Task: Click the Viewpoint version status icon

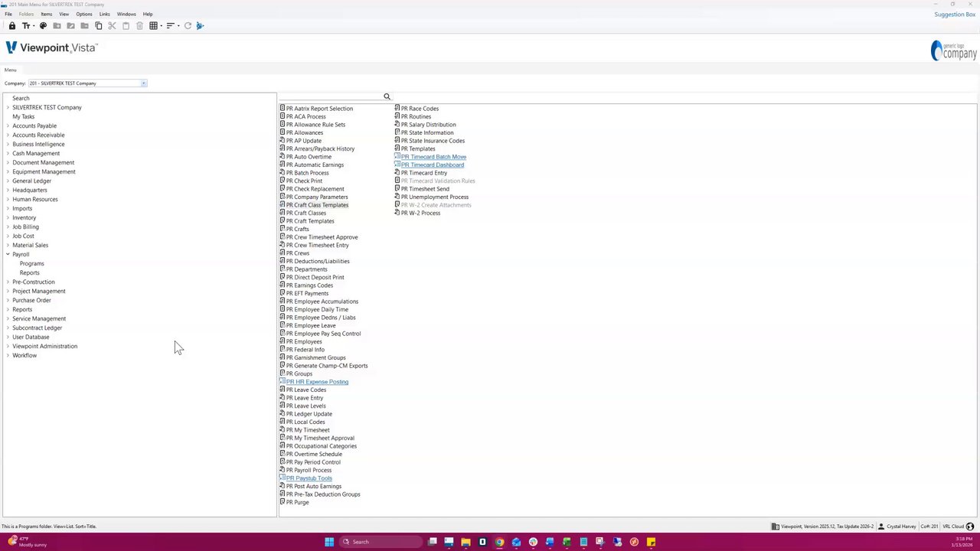Action: pyautogui.click(x=775, y=527)
